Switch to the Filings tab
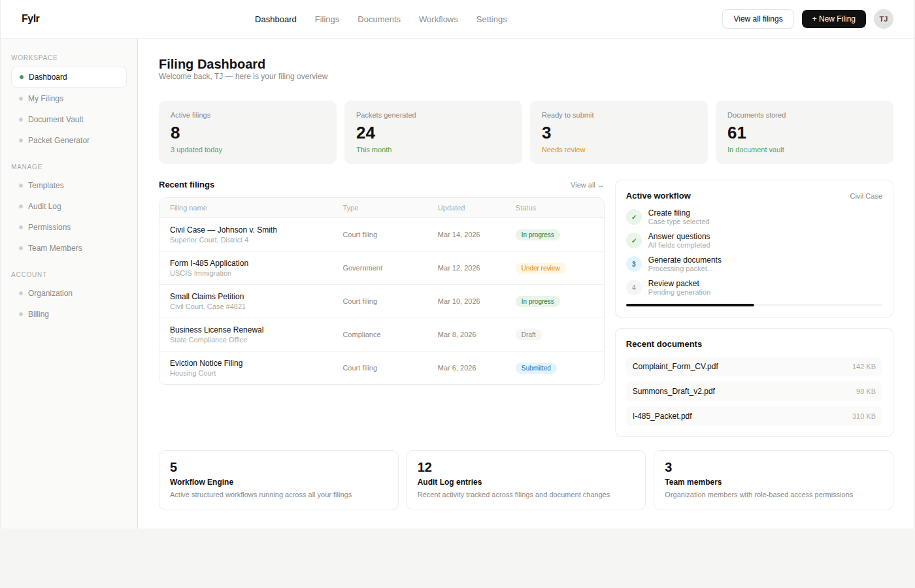The image size is (915, 588). tap(327, 20)
